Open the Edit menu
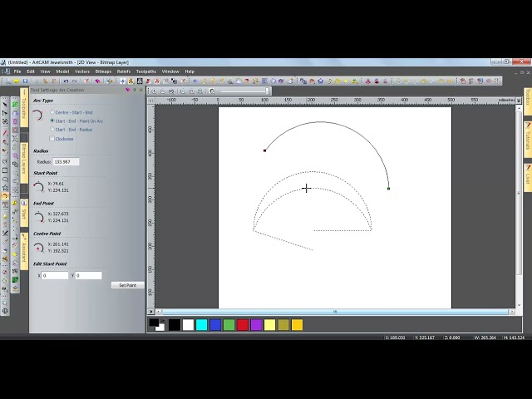This screenshot has width=532, height=399. point(31,71)
